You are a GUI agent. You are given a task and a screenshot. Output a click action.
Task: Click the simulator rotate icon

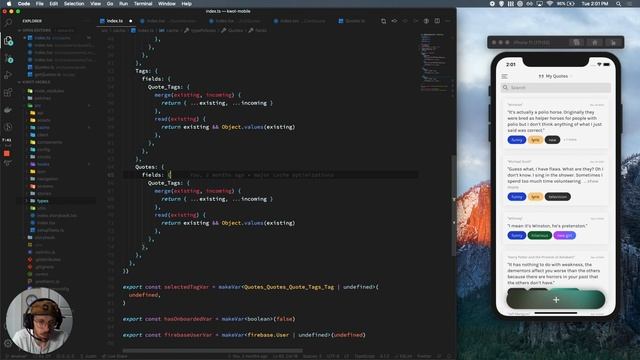[613, 42]
